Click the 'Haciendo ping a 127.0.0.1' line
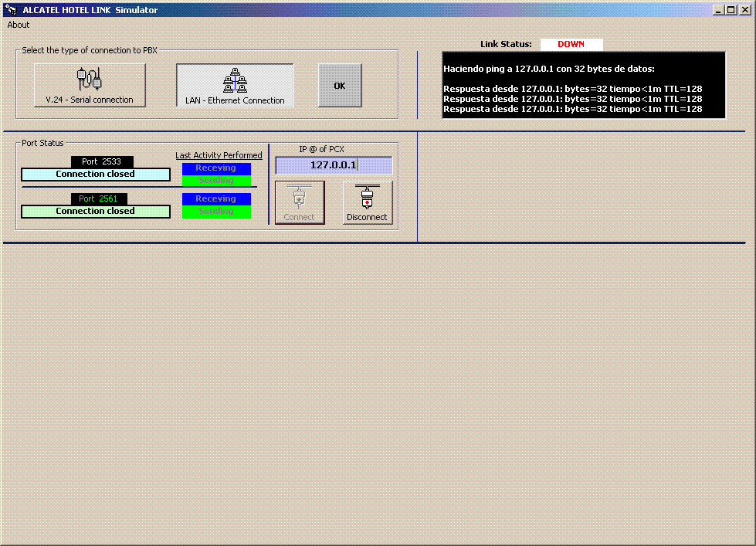Image resolution: width=756 pixels, height=546 pixels. pos(549,69)
